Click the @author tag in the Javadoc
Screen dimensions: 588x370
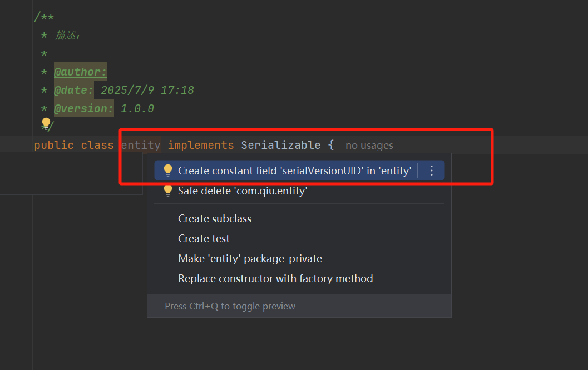[80, 71]
